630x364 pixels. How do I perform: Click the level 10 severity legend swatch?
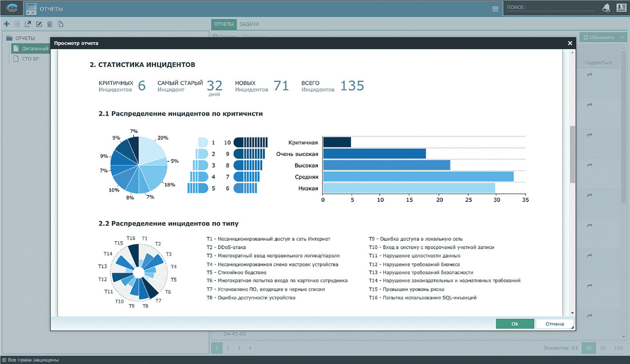tap(251, 142)
